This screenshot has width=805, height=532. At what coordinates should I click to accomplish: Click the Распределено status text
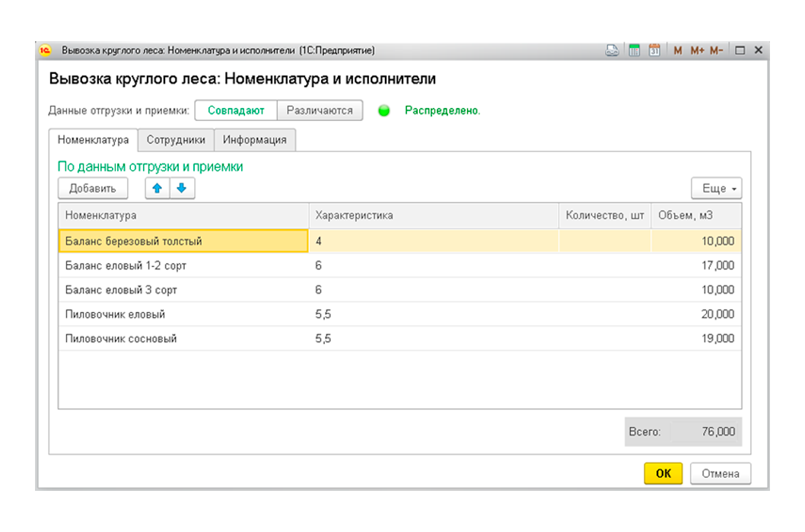[x=443, y=110]
